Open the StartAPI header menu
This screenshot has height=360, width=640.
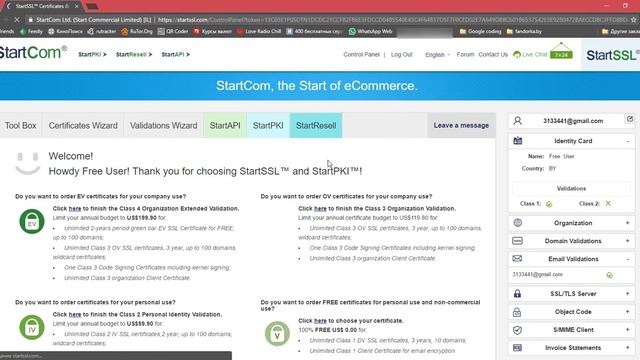pyautogui.click(x=176, y=54)
